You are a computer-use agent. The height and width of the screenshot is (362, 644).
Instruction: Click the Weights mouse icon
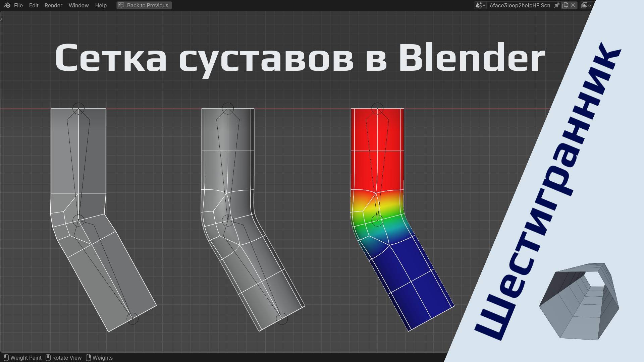point(89,358)
